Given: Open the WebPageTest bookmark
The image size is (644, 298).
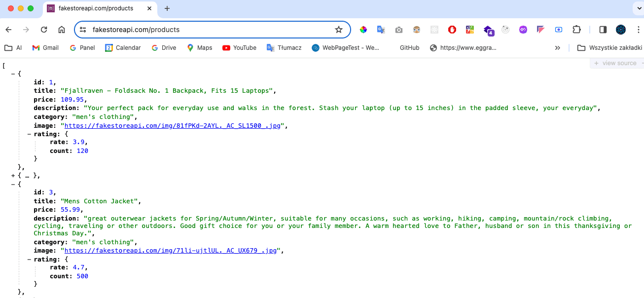Looking at the screenshot, I should 346,48.
